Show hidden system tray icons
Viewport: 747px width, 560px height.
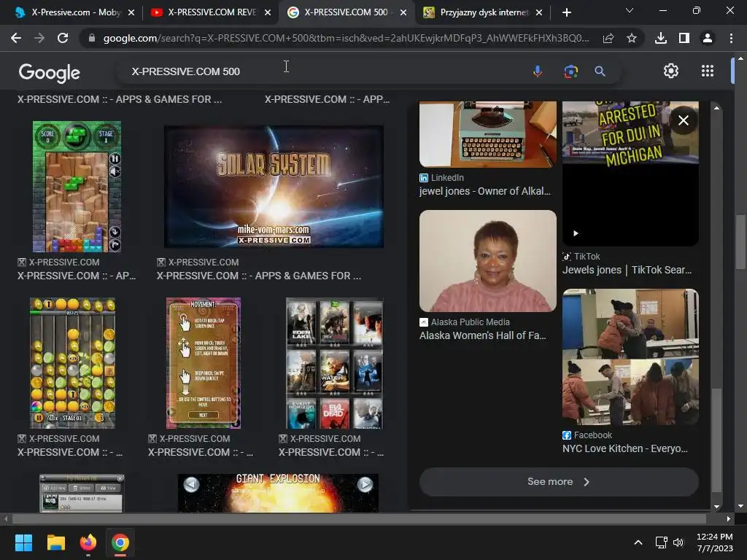(x=638, y=542)
